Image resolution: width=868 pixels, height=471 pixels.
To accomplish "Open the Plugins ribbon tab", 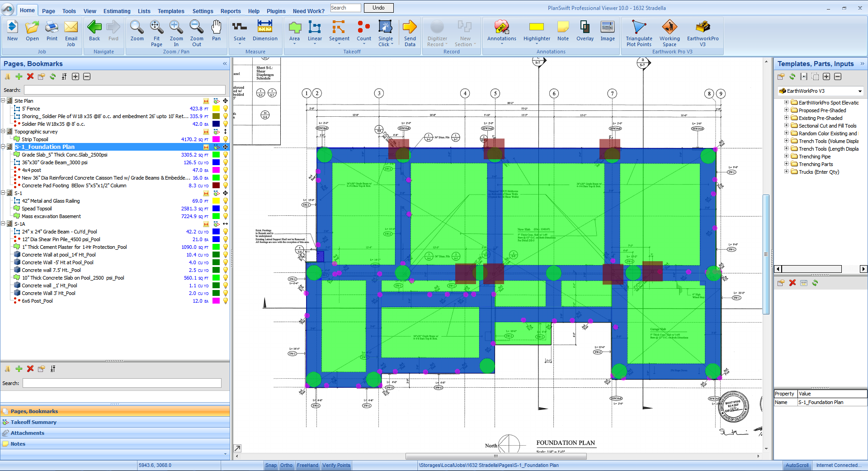I will pyautogui.click(x=276, y=11).
